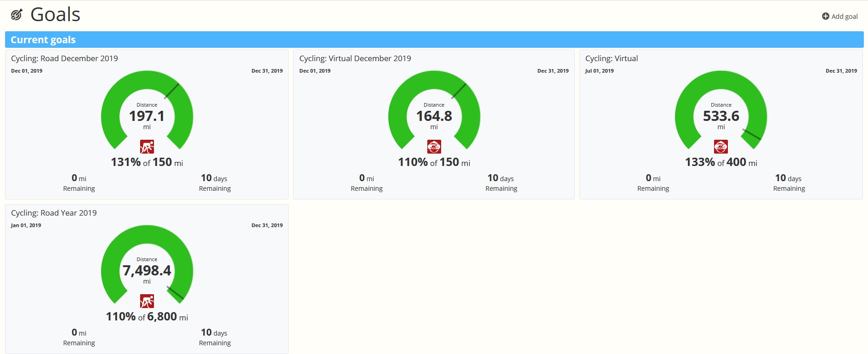Image resolution: width=868 pixels, height=354 pixels.
Task: Click the 7,498.4 mi distance gauge
Action: [x=147, y=265]
